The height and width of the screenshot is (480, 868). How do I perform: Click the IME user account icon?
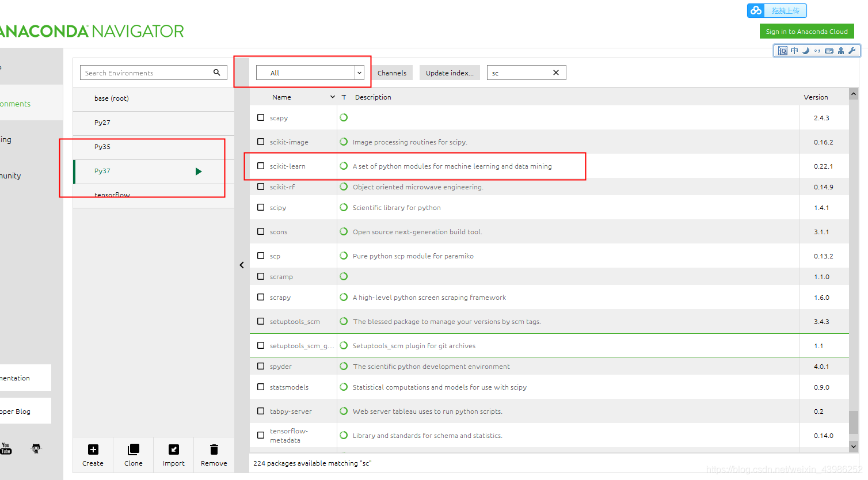click(x=841, y=51)
